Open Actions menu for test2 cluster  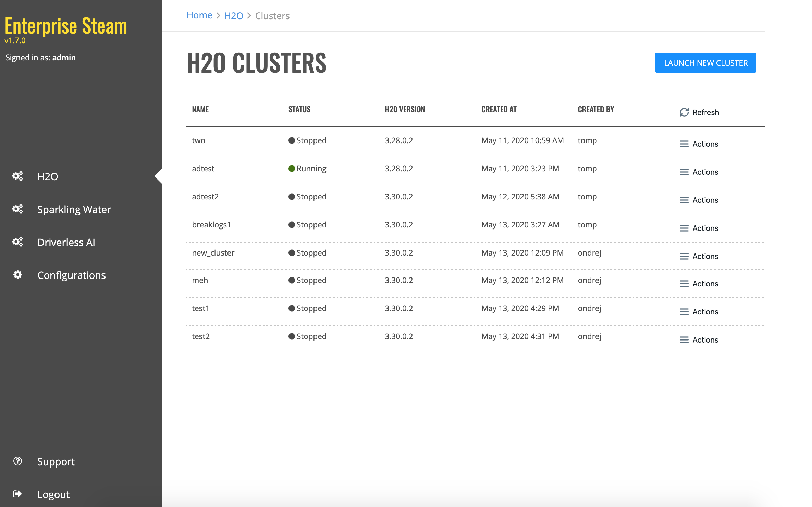click(x=699, y=340)
